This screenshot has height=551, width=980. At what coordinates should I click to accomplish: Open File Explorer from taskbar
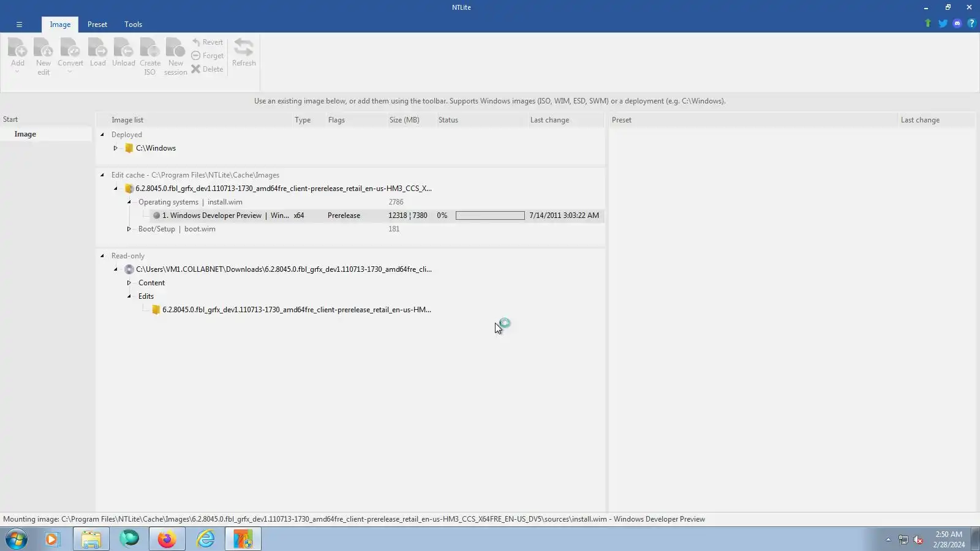tap(91, 539)
